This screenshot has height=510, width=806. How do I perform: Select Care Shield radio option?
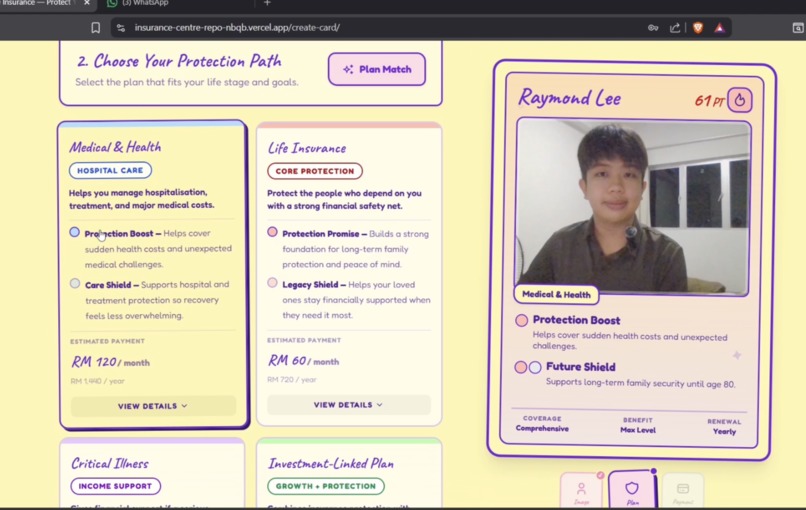[75, 283]
